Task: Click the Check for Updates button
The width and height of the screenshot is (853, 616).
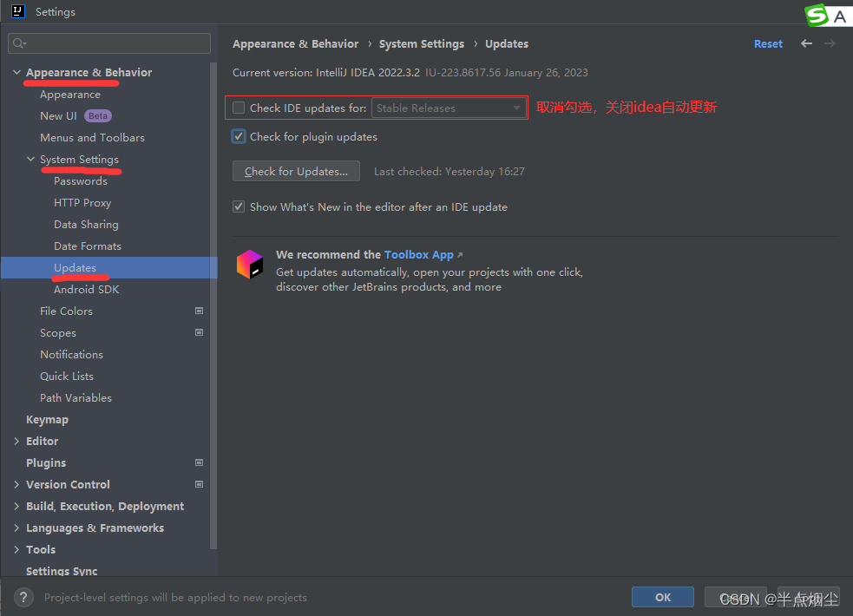Action: [x=296, y=171]
